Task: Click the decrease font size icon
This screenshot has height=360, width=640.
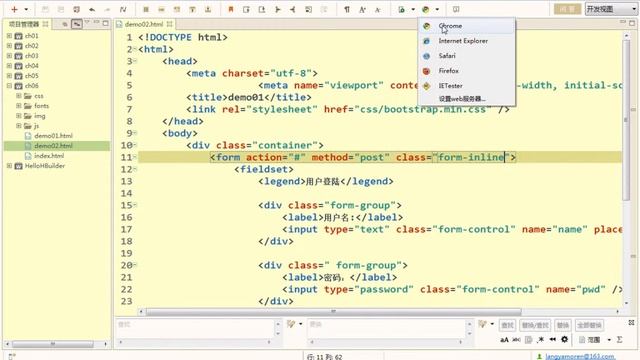Action: [x=378, y=9]
